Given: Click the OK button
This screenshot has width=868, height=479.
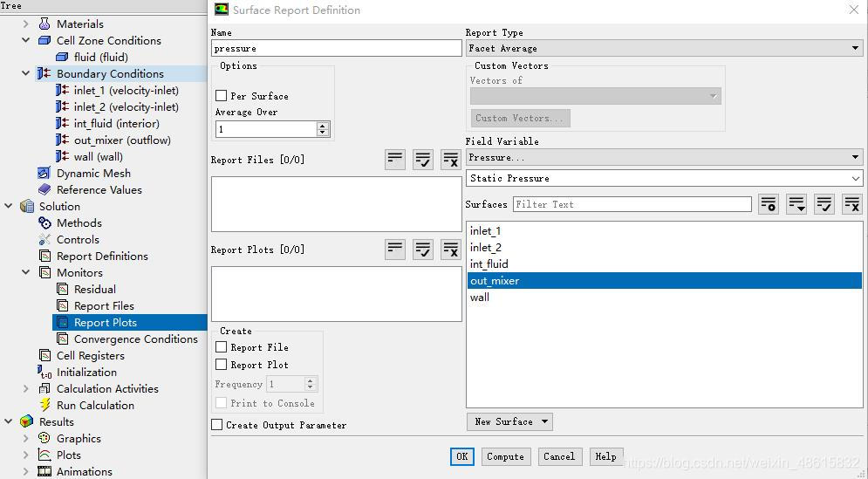Looking at the screenshot, I should coord(461,456).
